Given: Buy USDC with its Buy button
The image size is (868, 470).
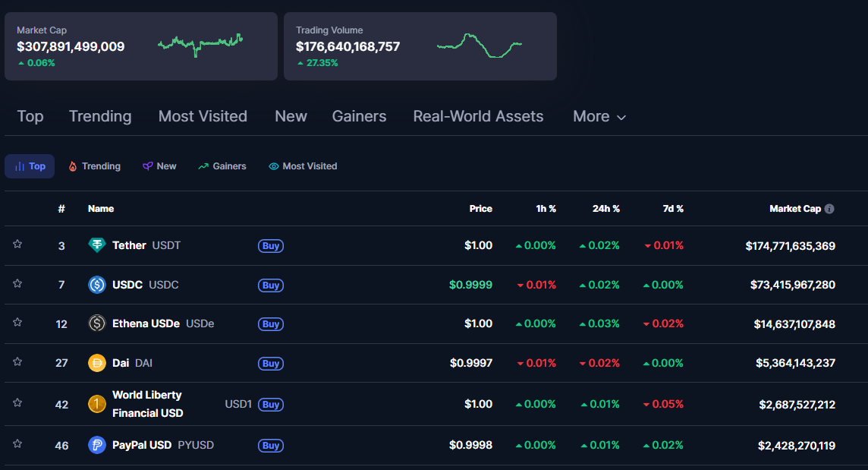Looking at the screenshot, I should click(271, 285).
